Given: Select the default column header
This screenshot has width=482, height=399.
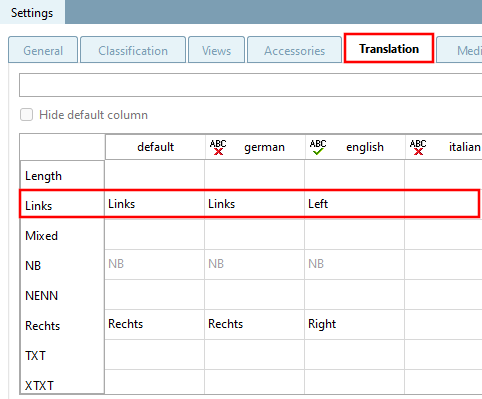Looking at the screenshot, I should click(x=155, y=147).
